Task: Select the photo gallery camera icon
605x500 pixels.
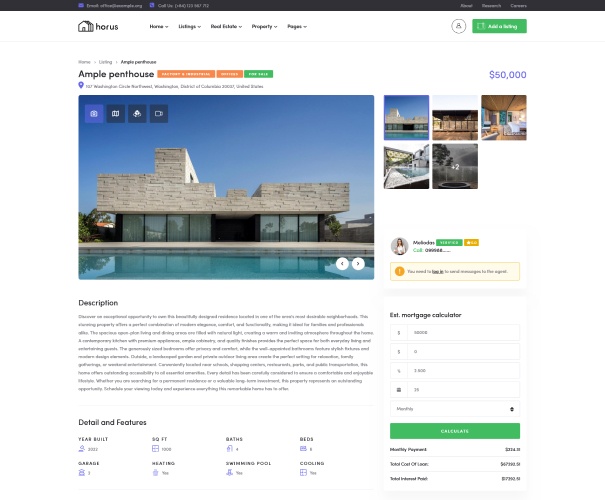Action: [x=94, y=113]
